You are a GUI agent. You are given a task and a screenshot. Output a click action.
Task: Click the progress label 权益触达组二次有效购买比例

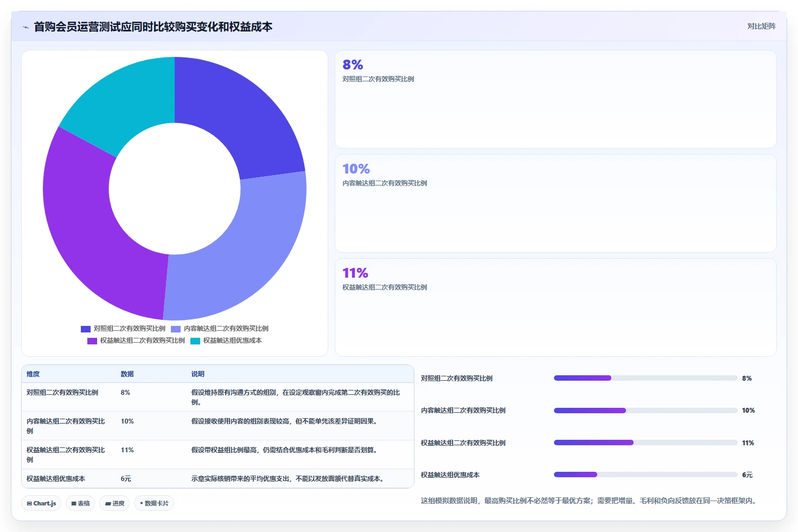point(463,443)
